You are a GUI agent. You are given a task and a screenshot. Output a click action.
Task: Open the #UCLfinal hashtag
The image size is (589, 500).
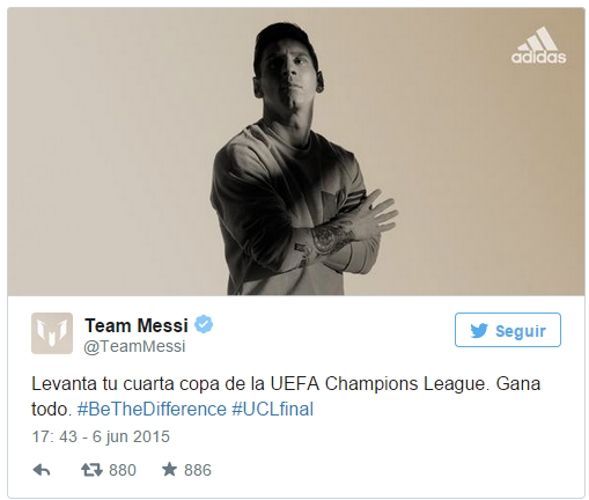click(x=273, y=409)
